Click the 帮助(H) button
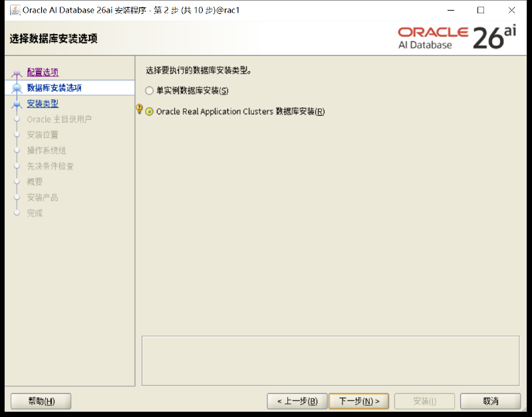Image resolution: width=532 pixels, height=417 pixels. [x=41, y=402]
